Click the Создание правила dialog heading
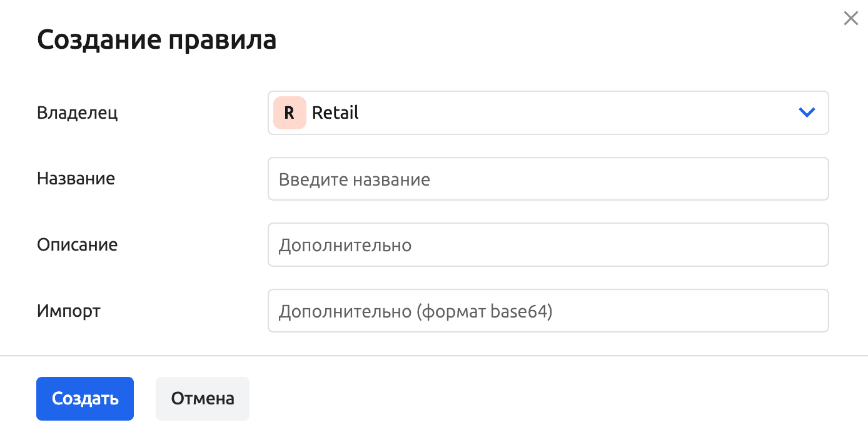This screenshot has width=868, height=435. [156, 41]
